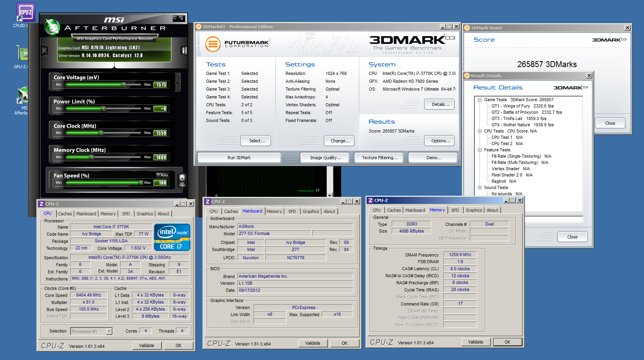Open Mainboard tab in CPU-Z Memory window
This screenshot has height=360, width=644.
pyautogui.click(x=415, y=210)
